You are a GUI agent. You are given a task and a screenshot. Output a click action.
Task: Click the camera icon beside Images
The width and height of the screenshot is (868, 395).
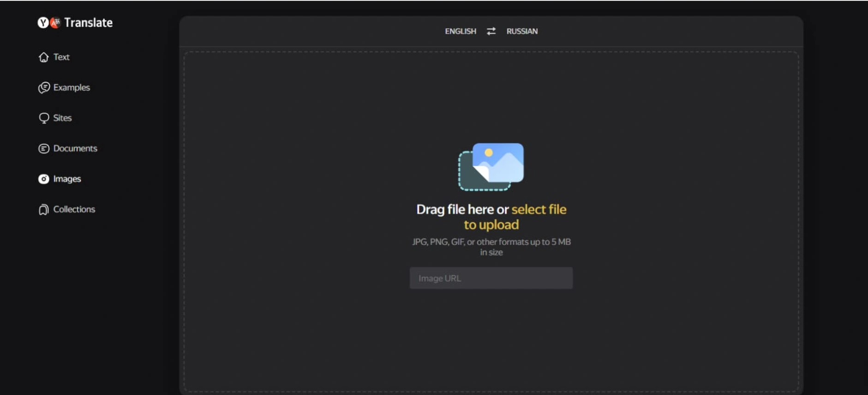pyautogui.click(x=44, y=179)
